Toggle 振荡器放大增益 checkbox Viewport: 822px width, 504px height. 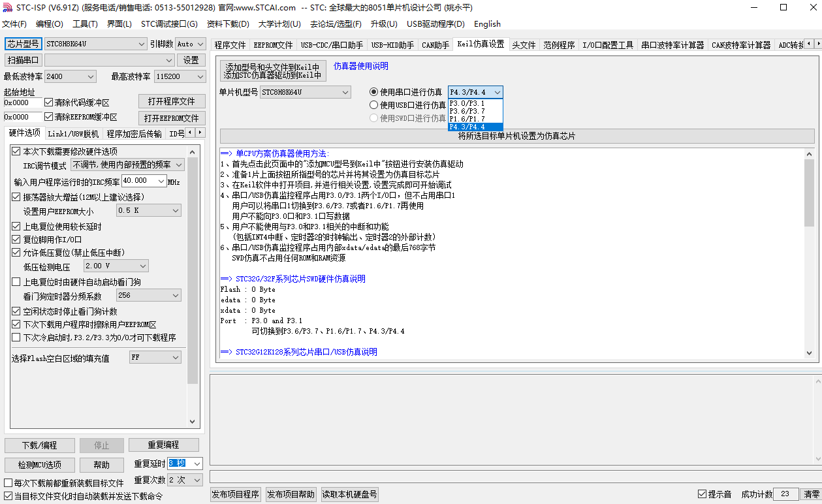tap(16, 197)
